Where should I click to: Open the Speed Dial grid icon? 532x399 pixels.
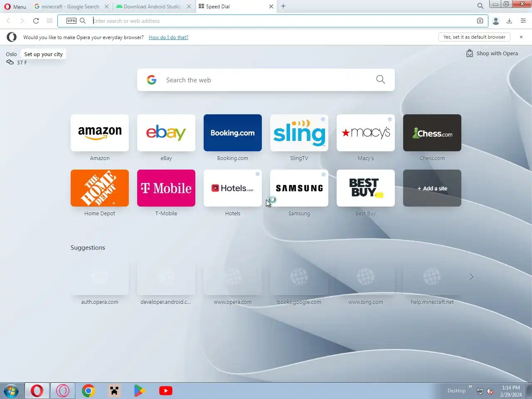point(50,21)
